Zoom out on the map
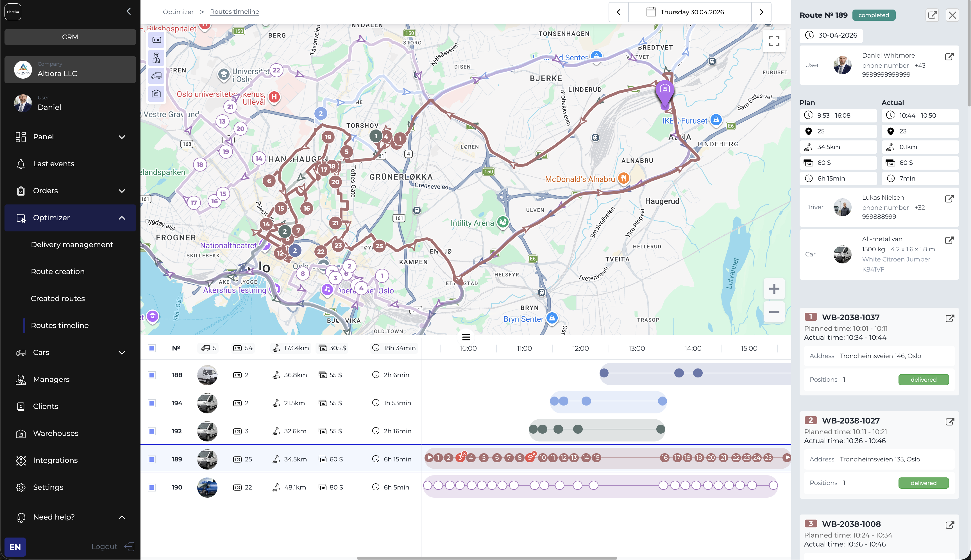The height and width of the screenshot is (560, 971). point(774,312)
